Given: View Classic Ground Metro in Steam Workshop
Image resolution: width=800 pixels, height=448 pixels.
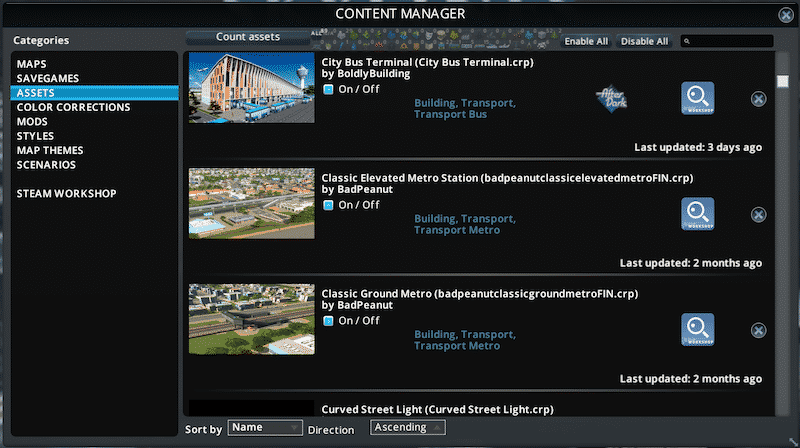Looking at the screenshot, I should 697,330.
